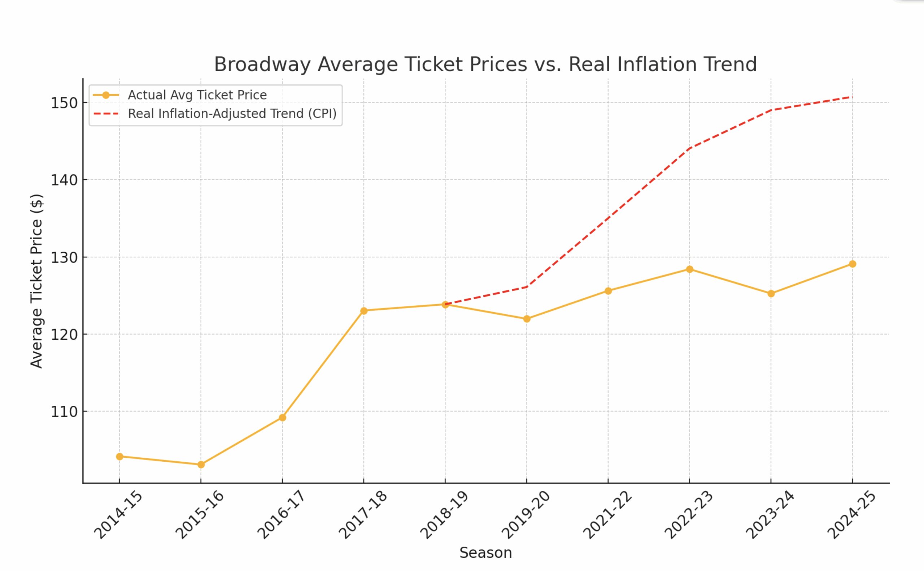
Task: Click the red dashed line's 2024-25 endpoint
Action: [x=851, y=97]
